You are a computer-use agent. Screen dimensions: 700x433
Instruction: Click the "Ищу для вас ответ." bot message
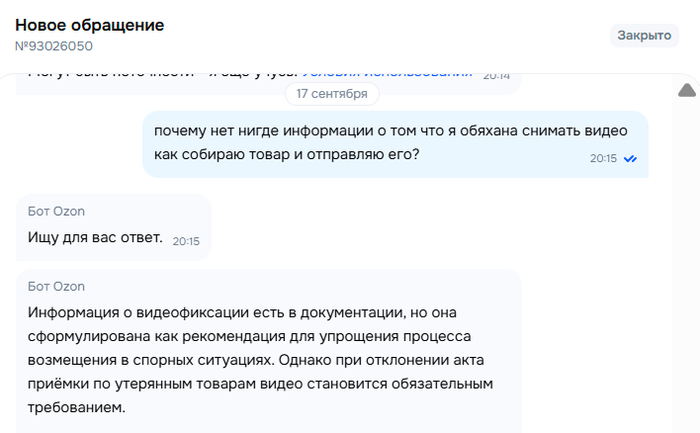(95, 237)
